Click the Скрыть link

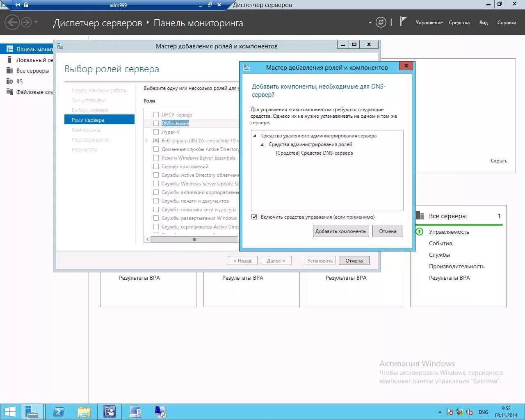click(x=499, y=161)
